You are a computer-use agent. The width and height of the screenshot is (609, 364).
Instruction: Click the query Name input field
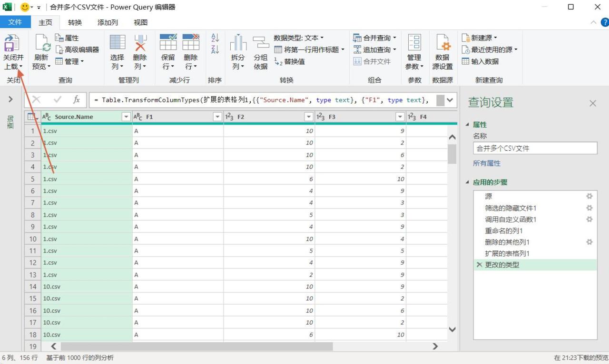coord(535,148)
